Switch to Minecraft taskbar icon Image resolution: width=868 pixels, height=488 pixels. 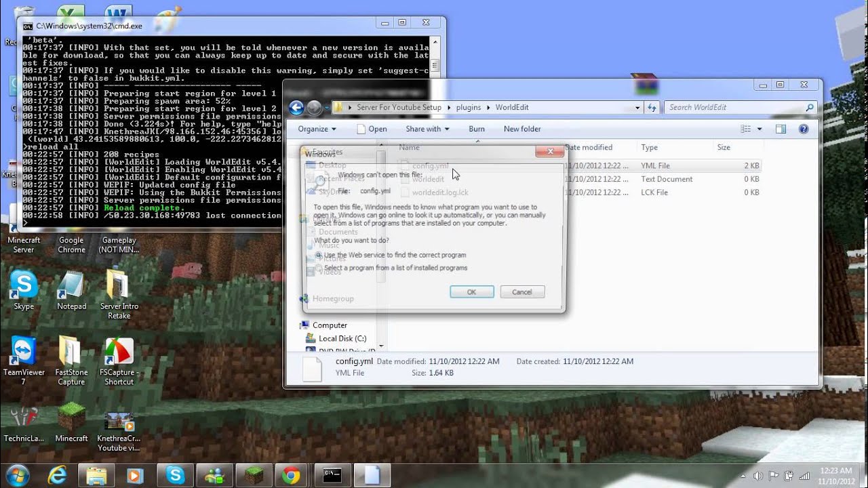pyautogui.click(x=254, y=476)
